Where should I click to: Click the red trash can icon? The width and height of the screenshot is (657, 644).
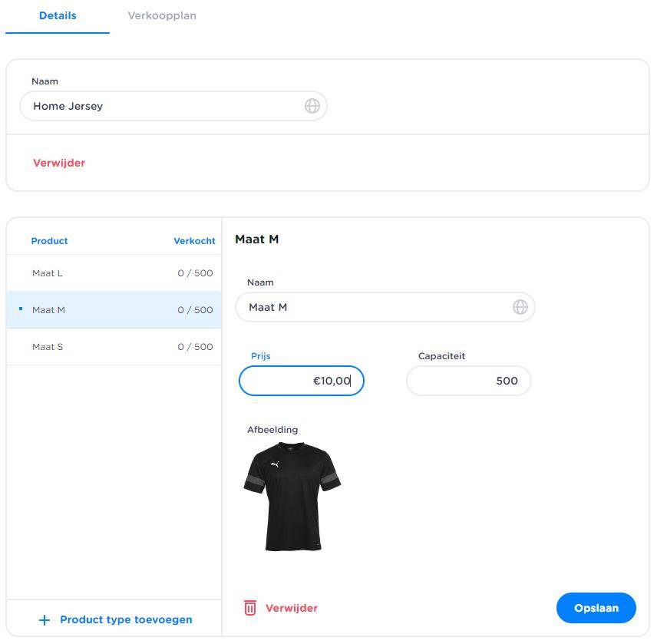(250, 608)
